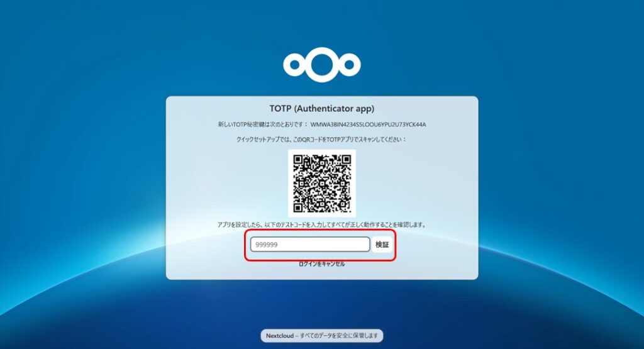Click the center of the QR code pattern
Image resolution: width=644 pixels, height=349 pixels.
tap(322, 184)
